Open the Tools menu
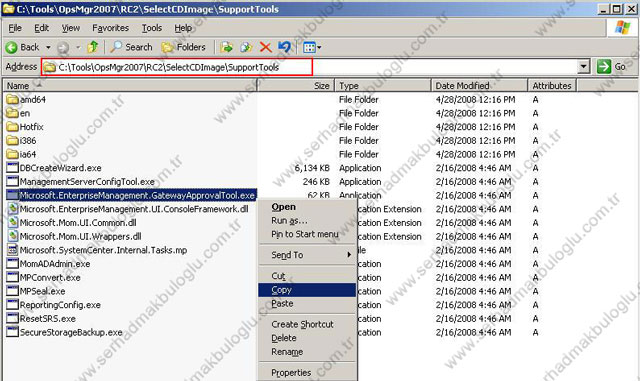 [152, 28]
